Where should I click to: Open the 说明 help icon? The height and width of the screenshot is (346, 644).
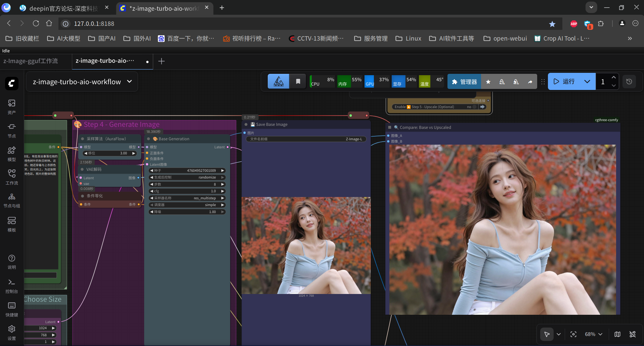coord(12,262)
